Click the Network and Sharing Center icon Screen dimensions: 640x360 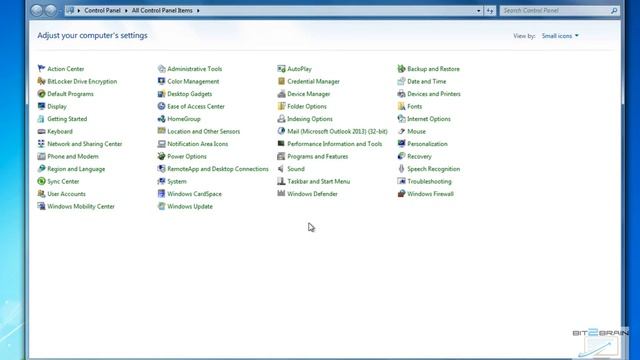(41, 144)
